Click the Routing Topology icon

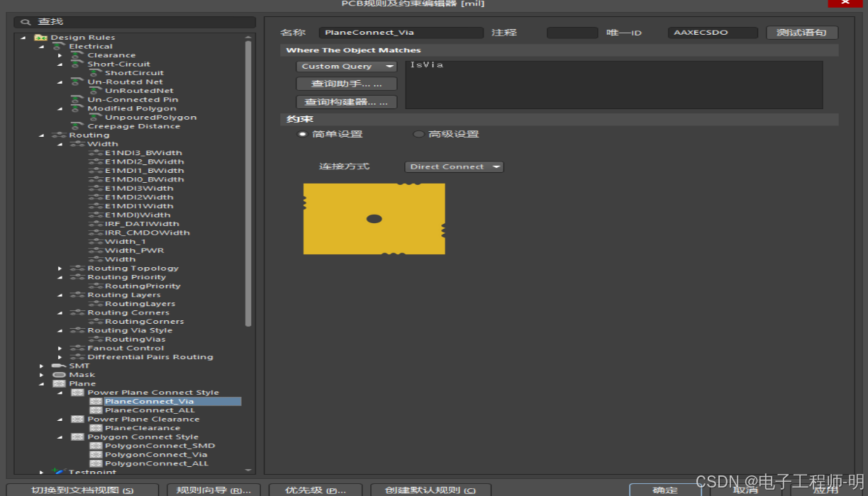tap(77, 269)
